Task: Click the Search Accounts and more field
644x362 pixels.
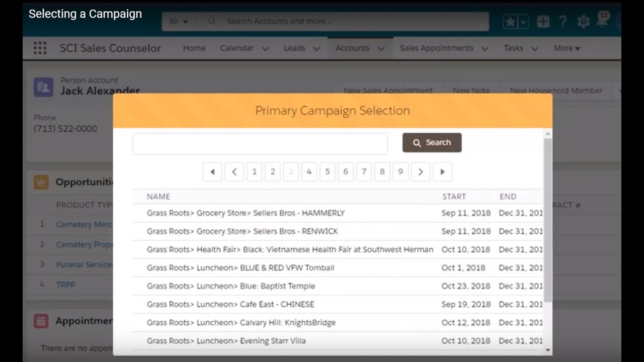Action: (x=342, y=22)
